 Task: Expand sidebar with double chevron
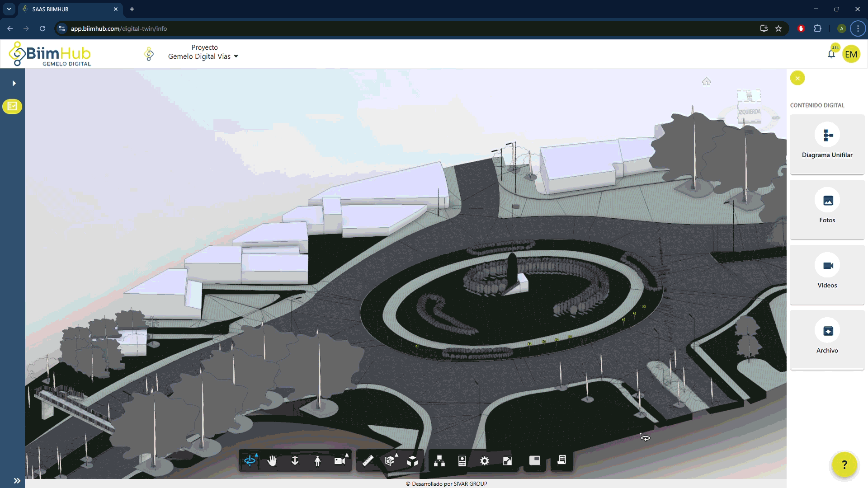click(x=17, y=480)
